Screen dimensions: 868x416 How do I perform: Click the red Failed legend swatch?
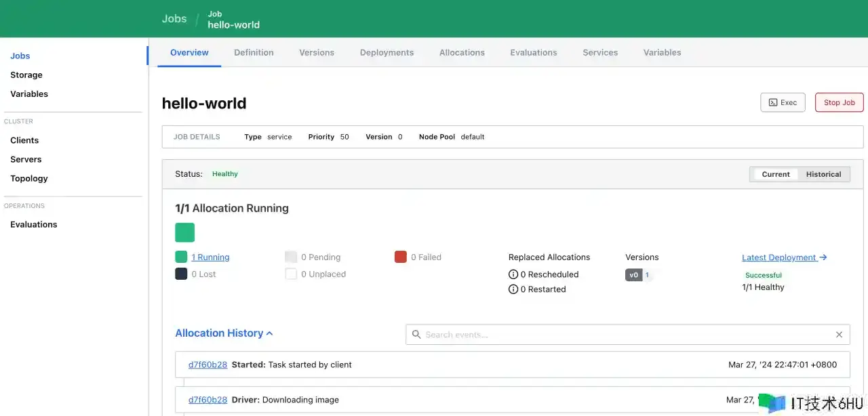point(401,257)
